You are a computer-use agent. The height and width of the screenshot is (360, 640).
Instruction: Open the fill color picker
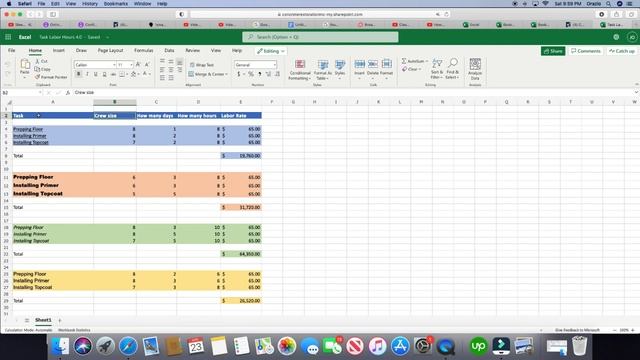pyautogui.click(x=133, y=74)
